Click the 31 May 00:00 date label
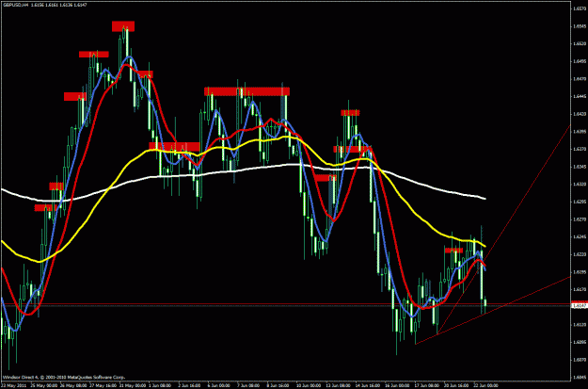The width and height of the screenshot is (588, 389). 132,385
